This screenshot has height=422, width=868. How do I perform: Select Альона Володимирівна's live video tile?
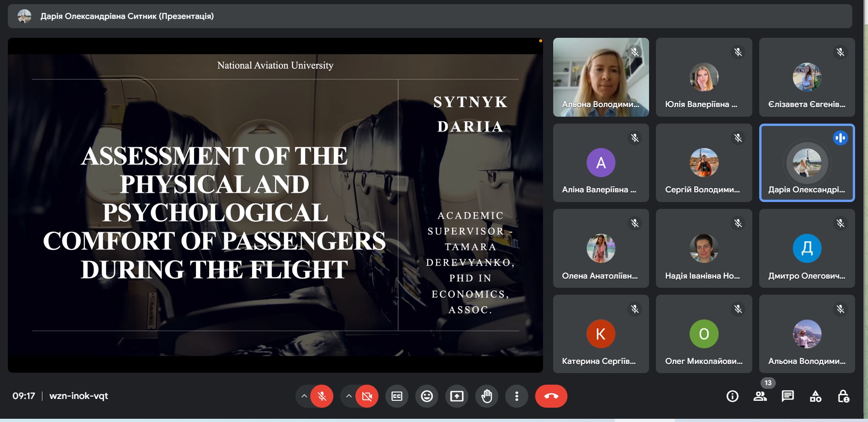(x=601, y=77)
